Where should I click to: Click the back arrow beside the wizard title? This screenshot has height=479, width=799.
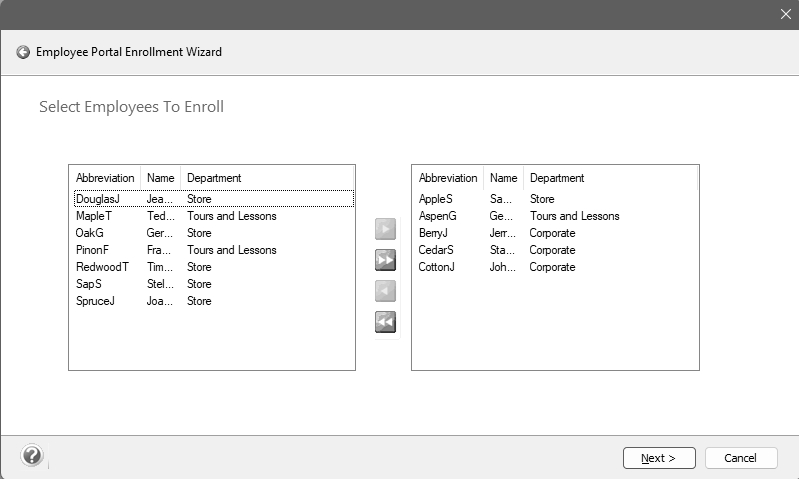tap(23, 52)
